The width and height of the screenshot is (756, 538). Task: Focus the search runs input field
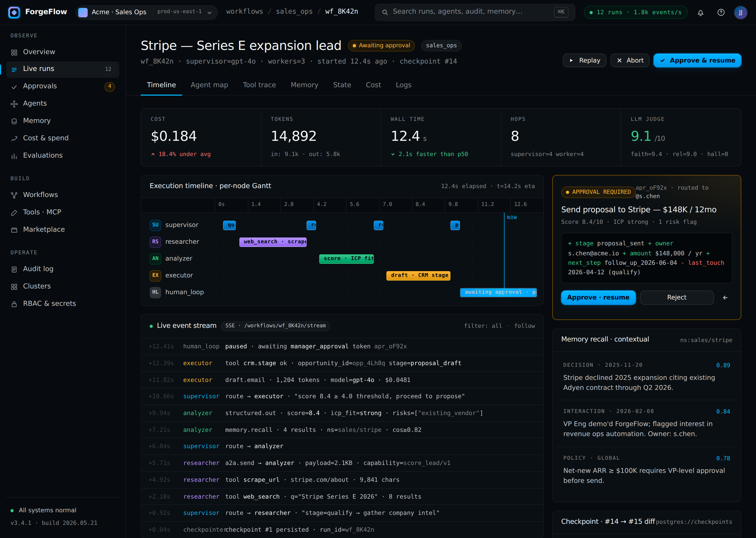pos(475,12)
